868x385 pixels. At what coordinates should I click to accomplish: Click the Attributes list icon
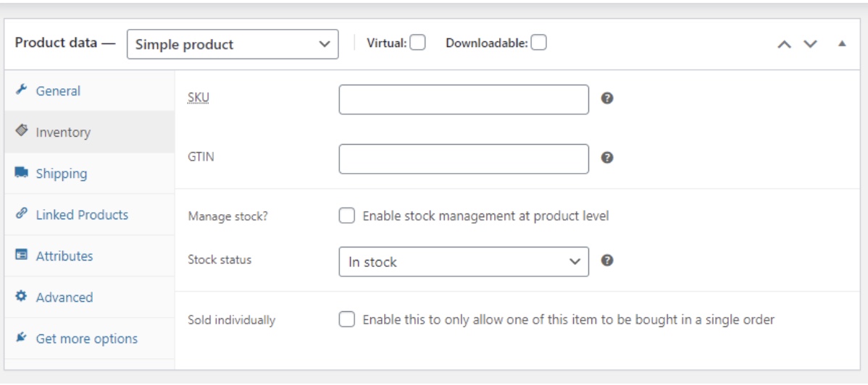(x=21, y=256)
